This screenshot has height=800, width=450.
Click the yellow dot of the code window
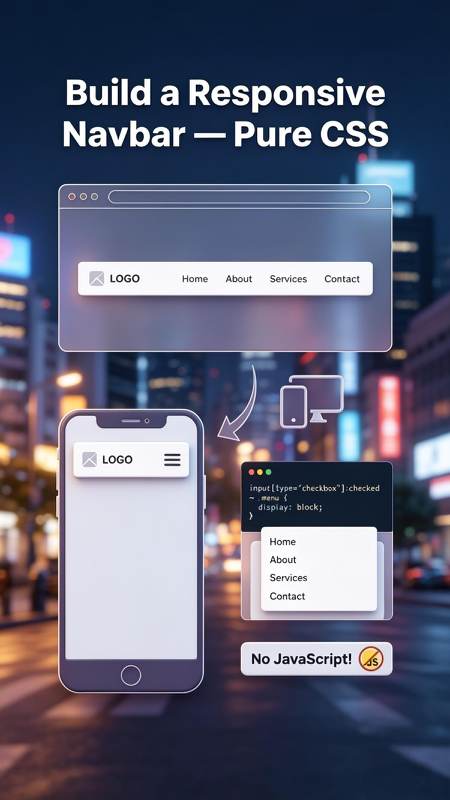click(260, 472)
